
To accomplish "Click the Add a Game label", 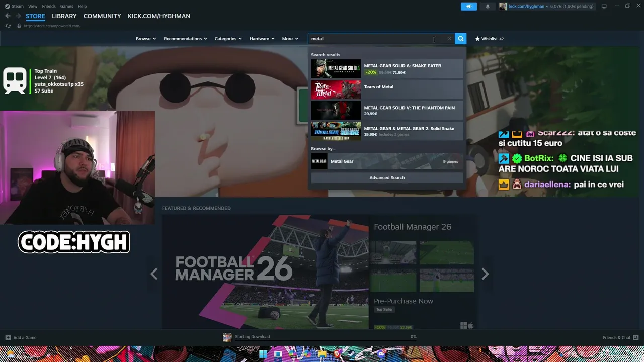I will pos(25,338).
